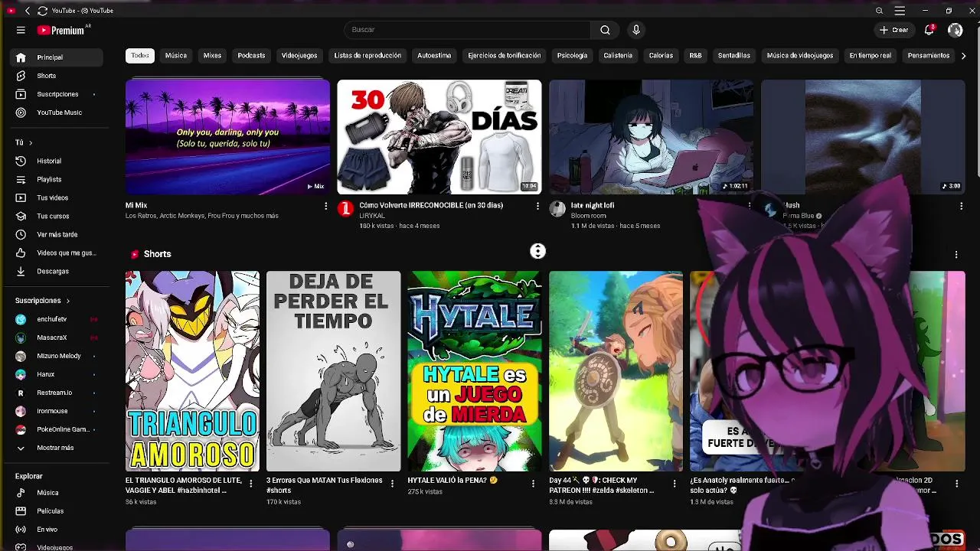Open options for 3 Errores Flexiones short

[x=392, y=483]
